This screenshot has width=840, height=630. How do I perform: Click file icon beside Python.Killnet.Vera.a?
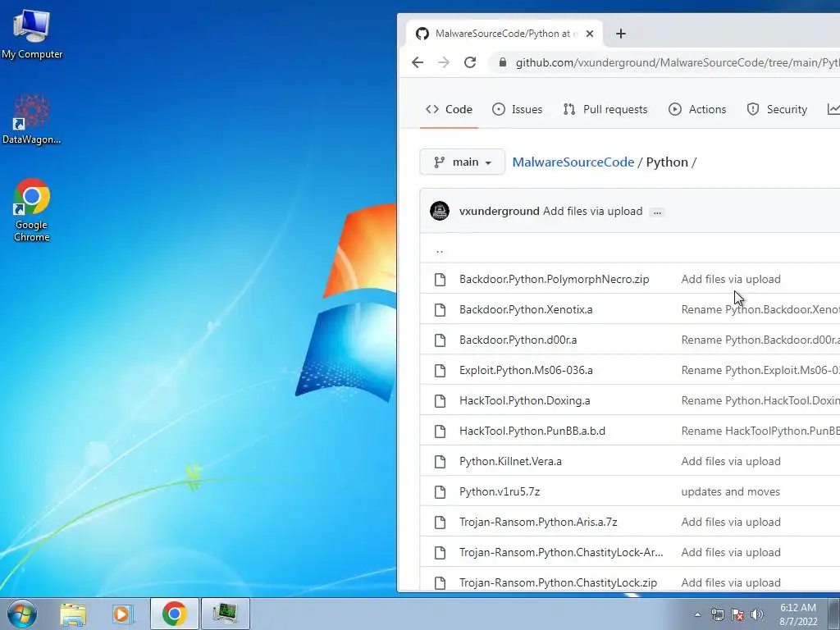click(440, 461)
